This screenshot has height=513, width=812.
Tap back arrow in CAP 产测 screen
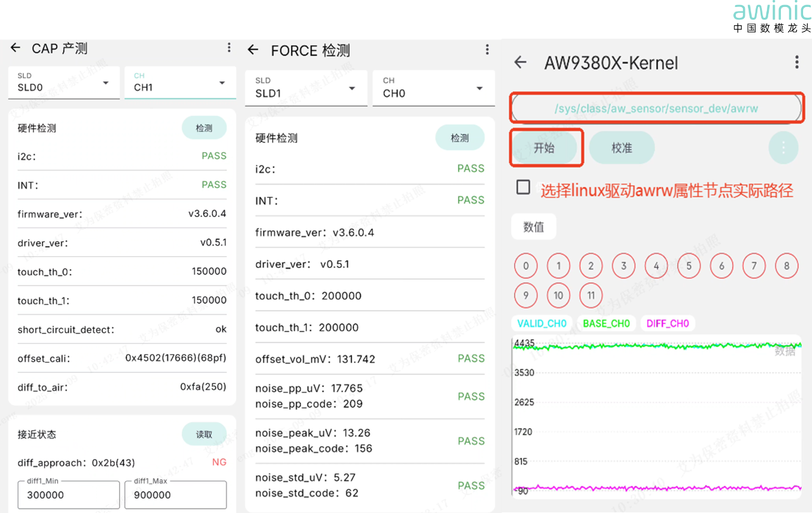pyautogui.click(x=16, y=48)
